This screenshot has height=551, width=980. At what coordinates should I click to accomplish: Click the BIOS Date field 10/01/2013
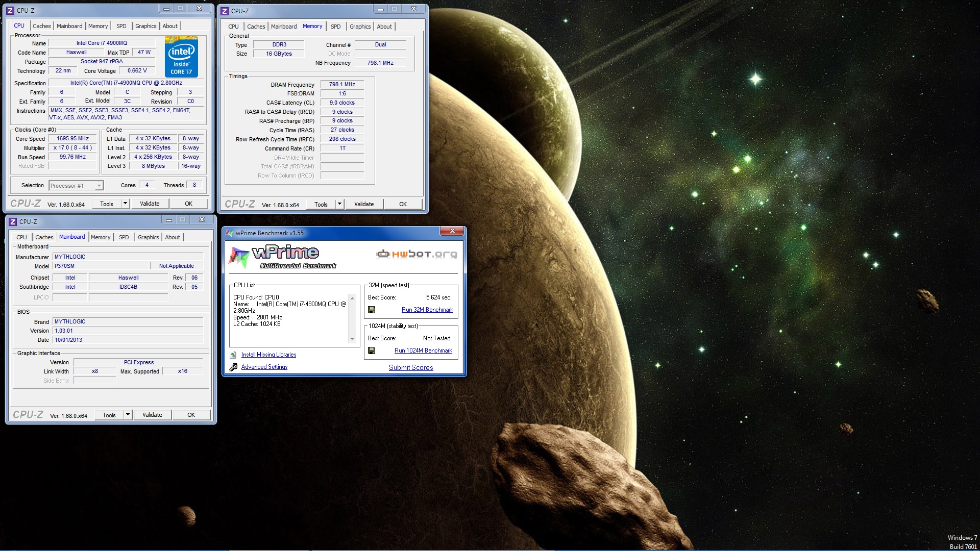128,340
